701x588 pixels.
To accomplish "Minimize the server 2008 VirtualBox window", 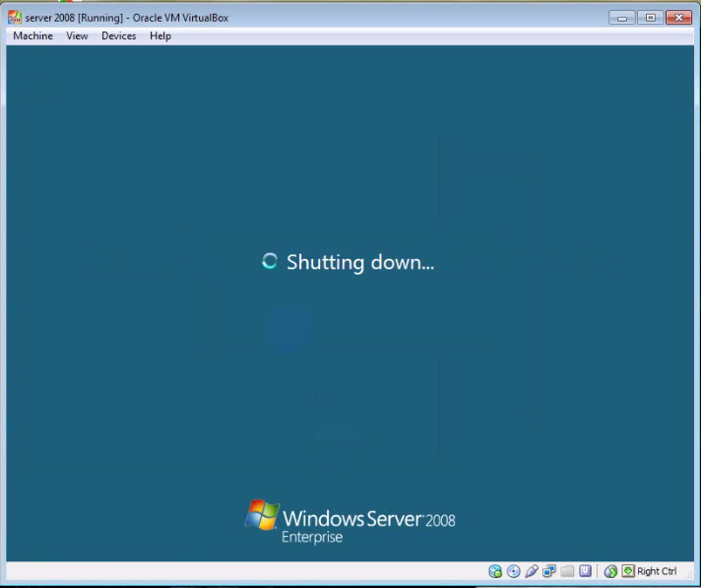I will point(622,18).
